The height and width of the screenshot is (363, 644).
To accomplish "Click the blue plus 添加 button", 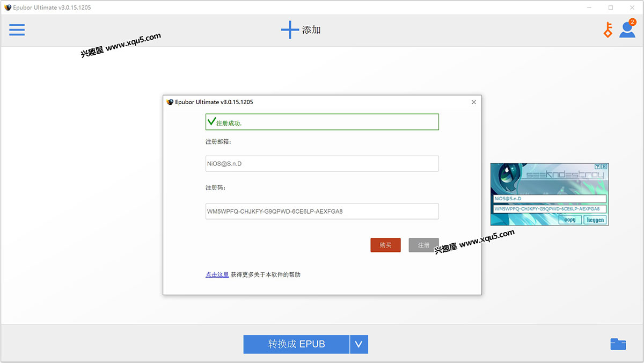I will [x=301, y=30].
